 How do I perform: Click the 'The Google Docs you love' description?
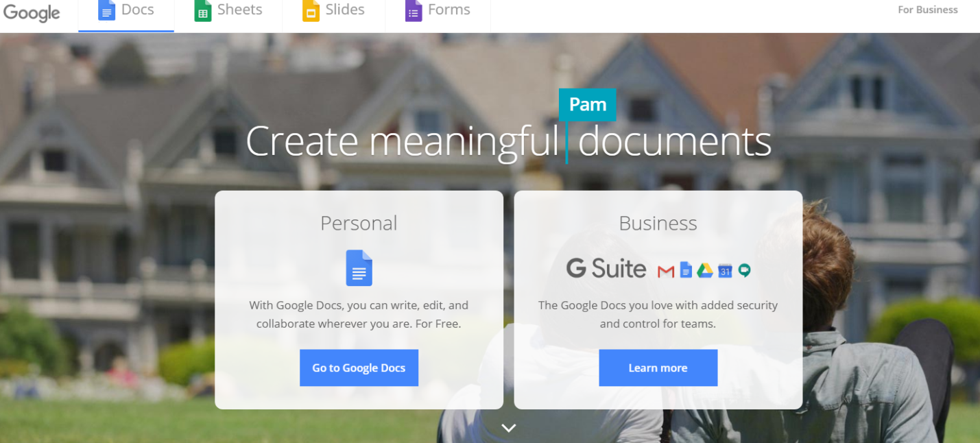pyautogui.click(x=658, y=314)
